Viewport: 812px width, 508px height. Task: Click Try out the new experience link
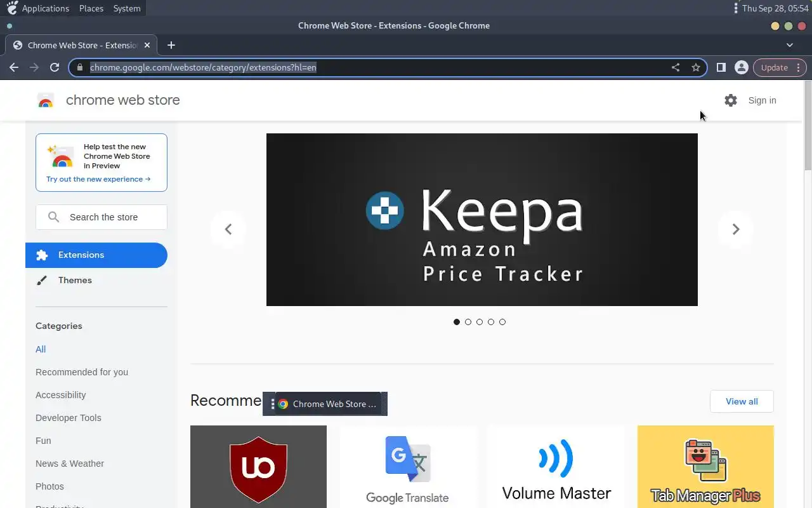pos(98,179)
